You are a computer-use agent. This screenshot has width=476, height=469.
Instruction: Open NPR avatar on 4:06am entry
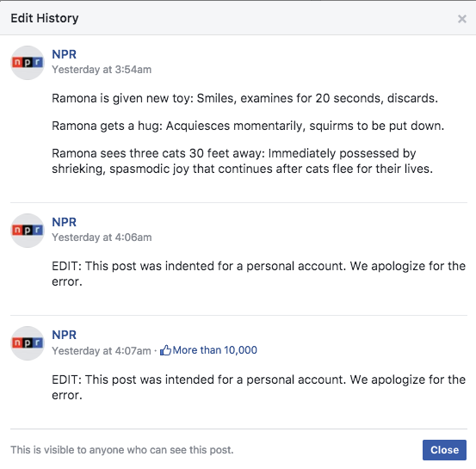tap(28, 231)
